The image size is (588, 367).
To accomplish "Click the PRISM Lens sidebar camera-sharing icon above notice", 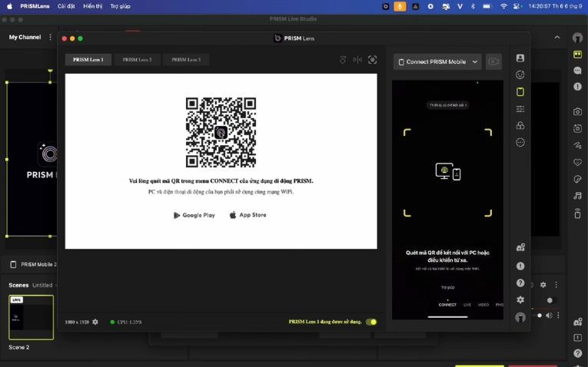I will point(520,247).
